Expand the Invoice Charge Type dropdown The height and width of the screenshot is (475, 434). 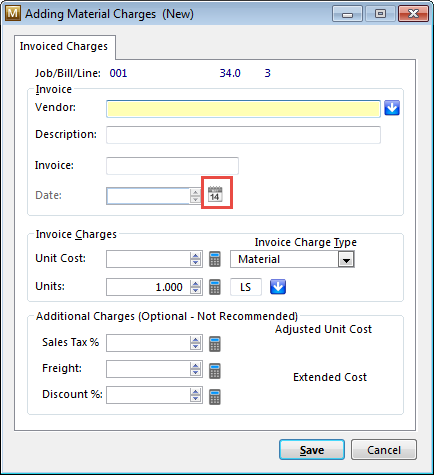coord(346,259)
